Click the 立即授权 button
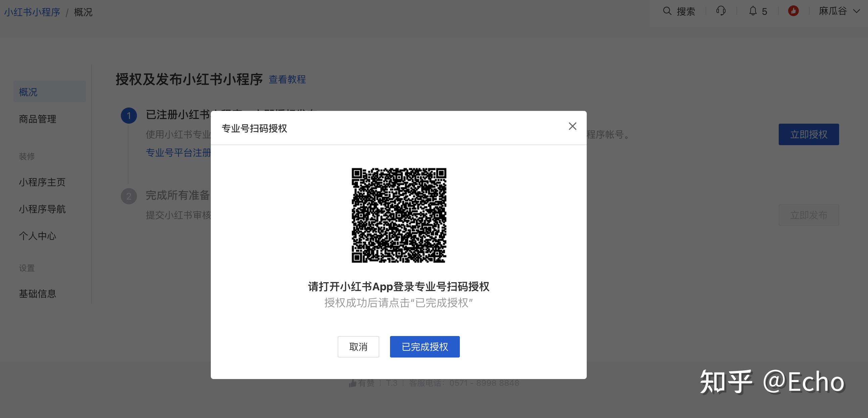This screenshot has height=418, width=868. 808,134
